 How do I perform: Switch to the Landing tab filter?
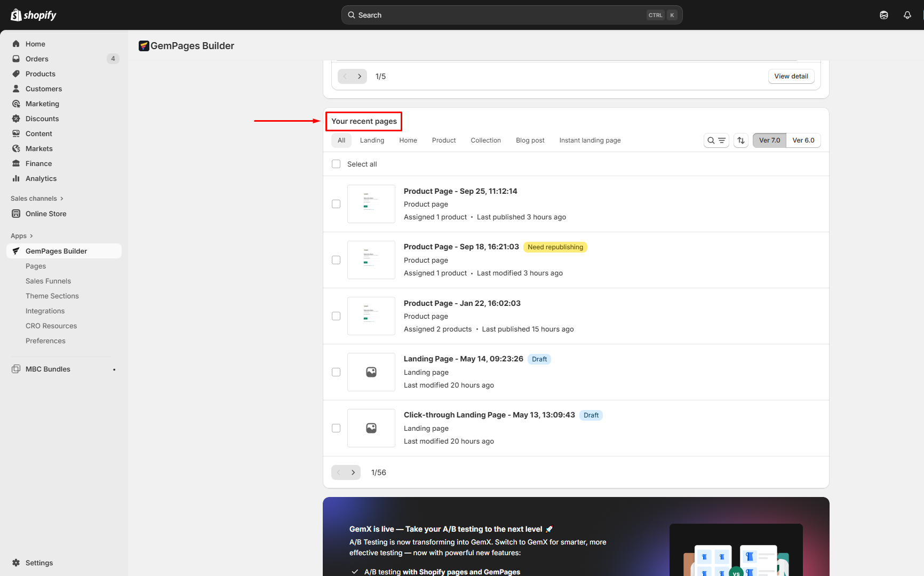click(x=372, y=140)
